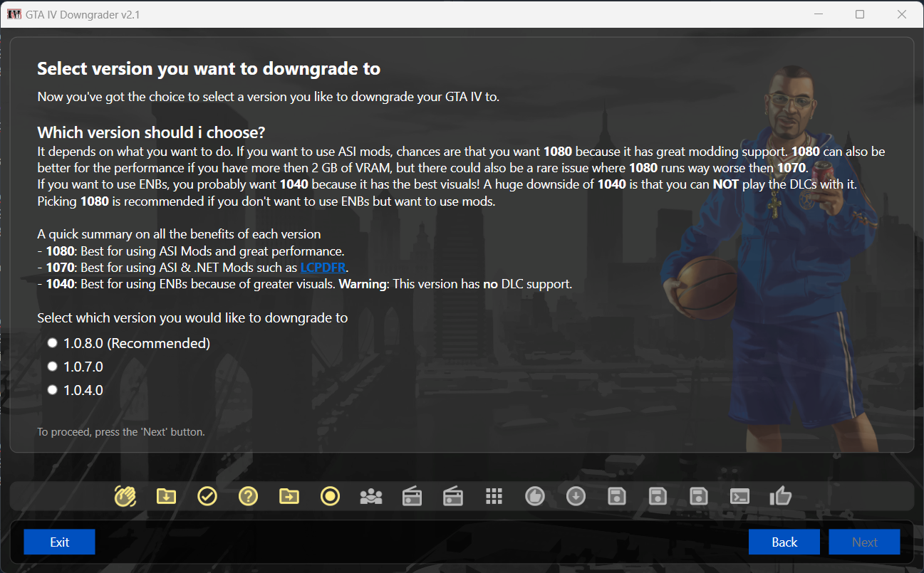This screenshot has width=924, height=573.
Task: Click the GTA IV Downgrader title bar icon
Action: coord(14,14)
